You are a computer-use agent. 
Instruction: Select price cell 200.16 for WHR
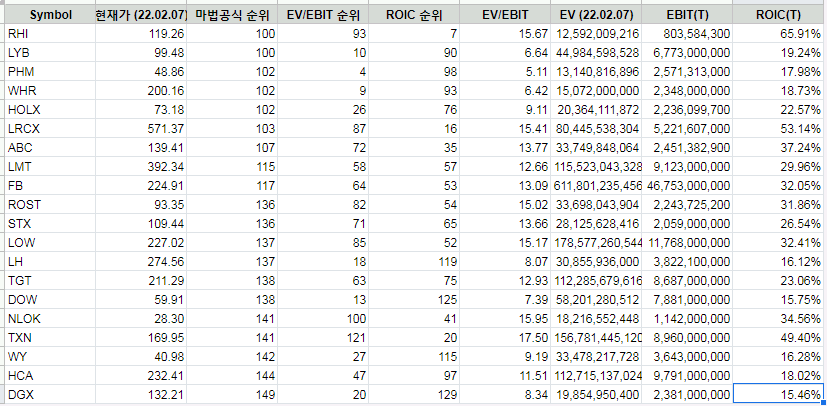141,91
